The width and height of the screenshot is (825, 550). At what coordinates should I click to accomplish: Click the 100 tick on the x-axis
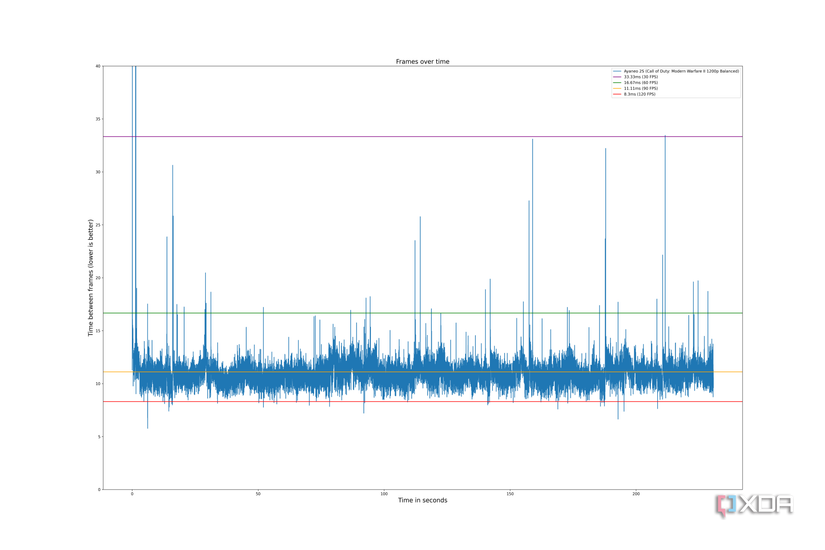pyautogui.click(x=384, y=494)
